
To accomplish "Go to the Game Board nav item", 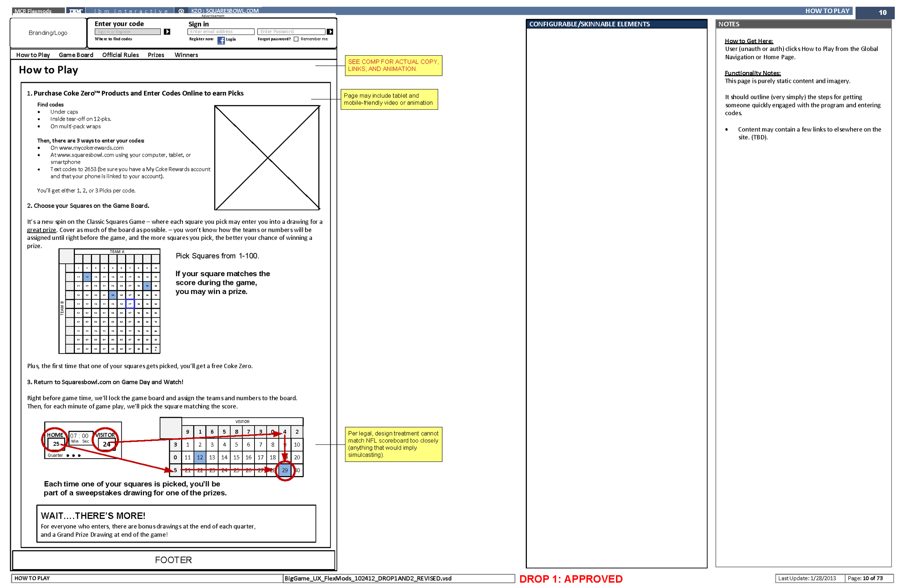I will [x=76, y=55].
